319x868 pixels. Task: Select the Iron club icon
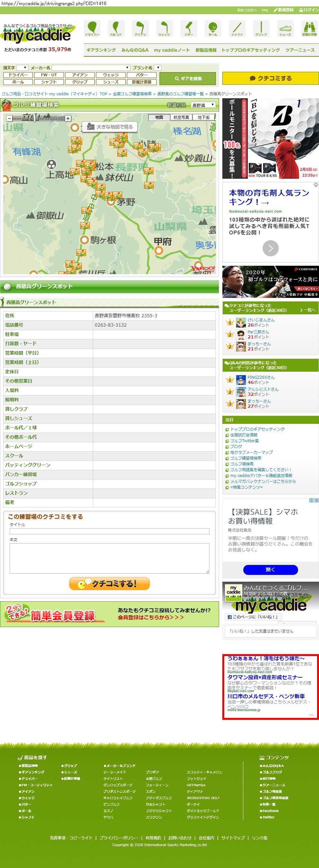click(140, 28)
